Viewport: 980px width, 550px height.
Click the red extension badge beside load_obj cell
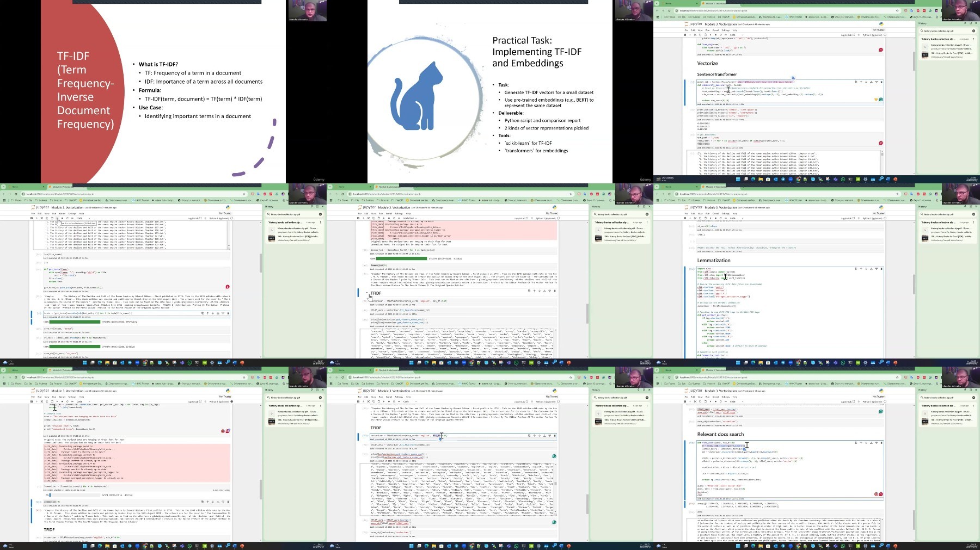[881, 50]
